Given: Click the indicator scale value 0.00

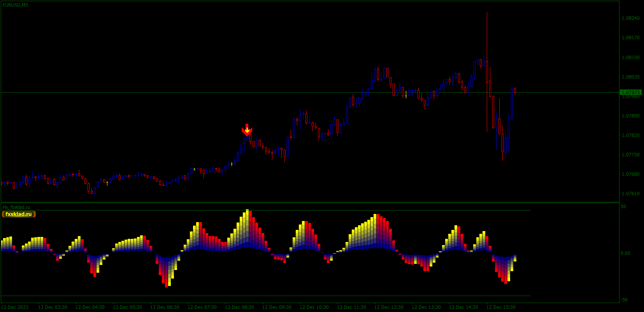Looking at the screenshot, I should (625, 253).
